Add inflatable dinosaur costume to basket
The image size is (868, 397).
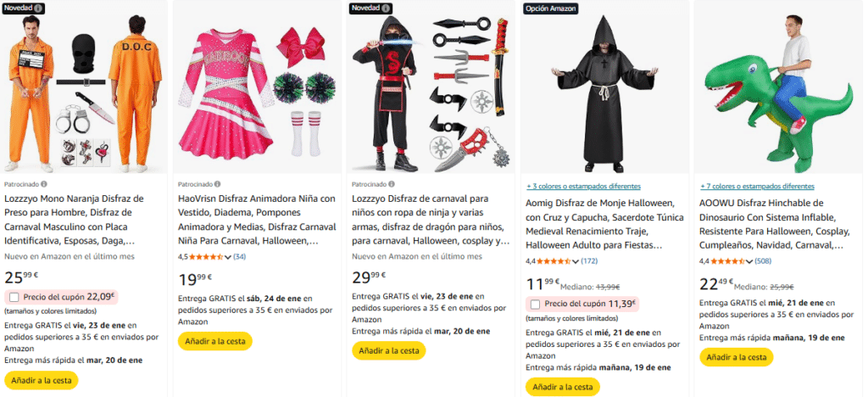tap(737, 356)
